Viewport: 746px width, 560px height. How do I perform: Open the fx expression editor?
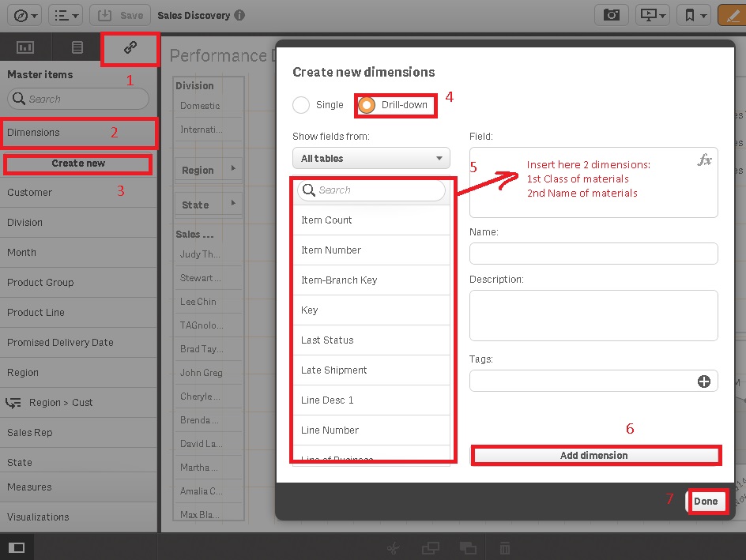click(705, 160)
